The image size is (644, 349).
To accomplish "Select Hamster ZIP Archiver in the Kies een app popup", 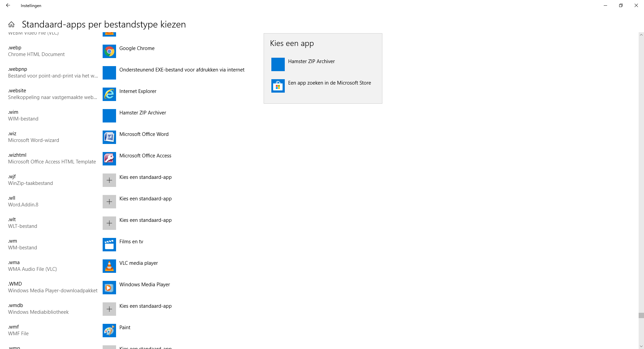I will [323, 64].
